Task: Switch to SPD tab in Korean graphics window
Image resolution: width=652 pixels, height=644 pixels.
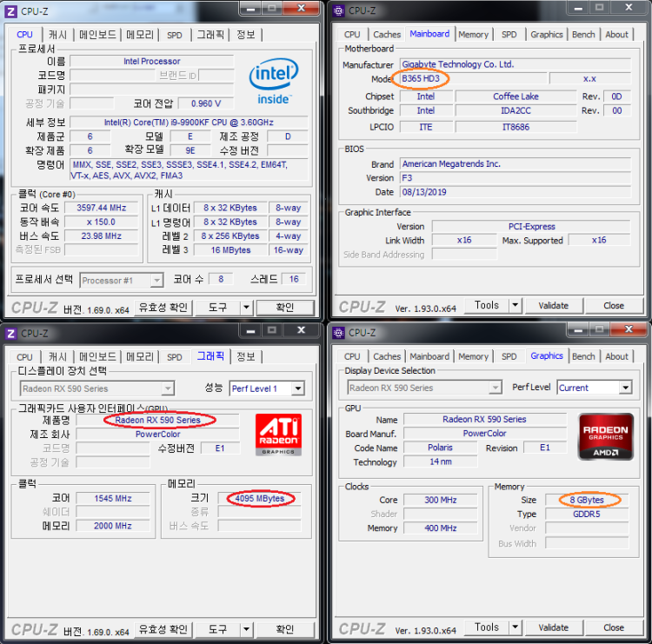Action: tap(175, 357)
